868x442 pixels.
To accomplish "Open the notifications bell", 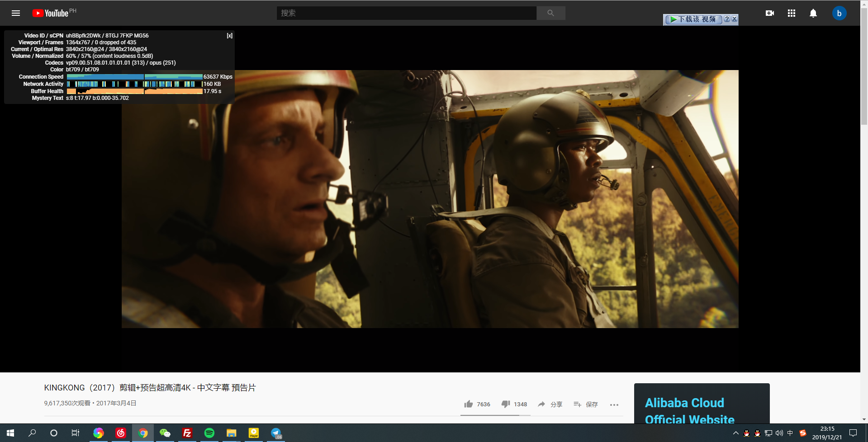I will (813, 13).
